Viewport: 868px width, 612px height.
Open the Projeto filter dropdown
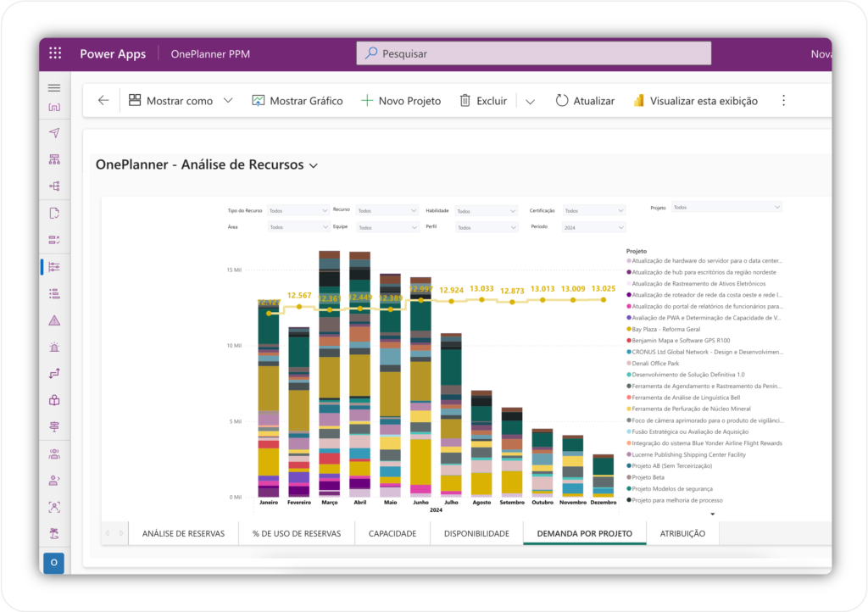(726, 208)
